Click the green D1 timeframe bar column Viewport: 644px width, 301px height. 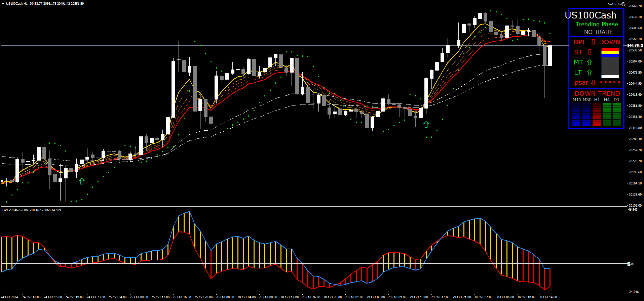[x=616, y=115]
